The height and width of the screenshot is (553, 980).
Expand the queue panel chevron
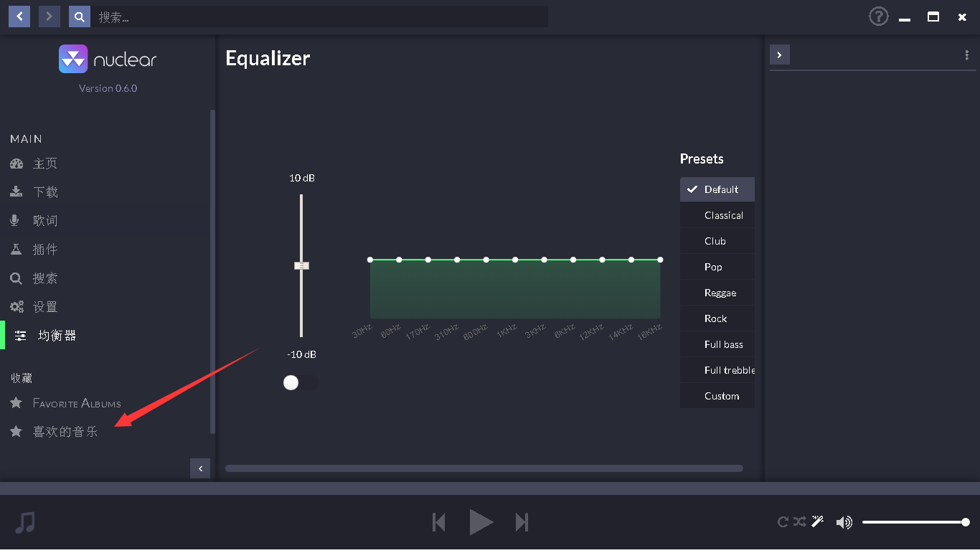tap(780, 55)
